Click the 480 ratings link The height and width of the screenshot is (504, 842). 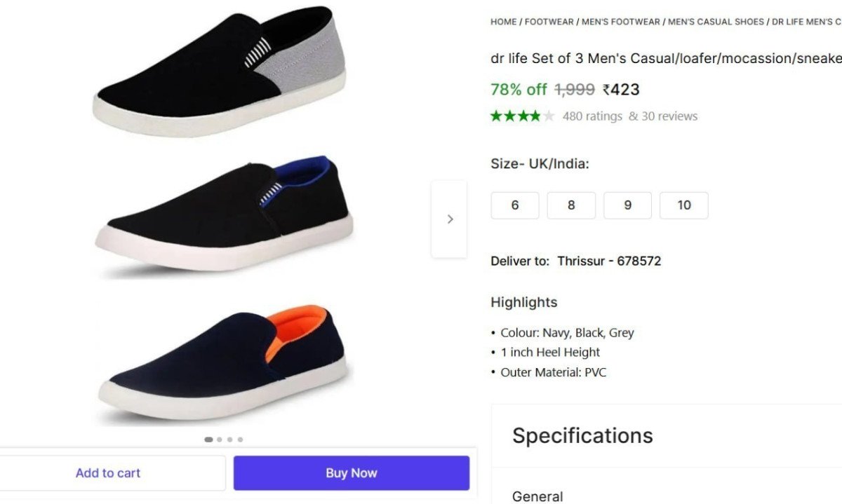592,116
